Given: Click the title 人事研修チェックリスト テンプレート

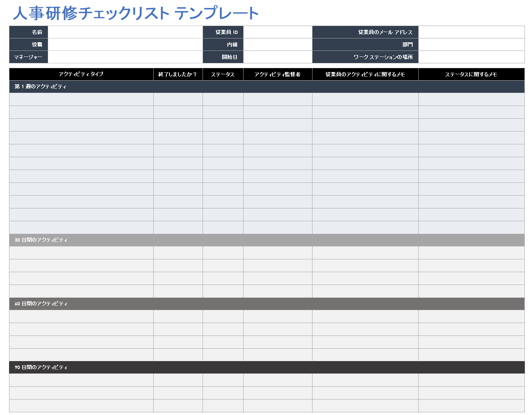Looking at the screenshot, I should (136, 13).
